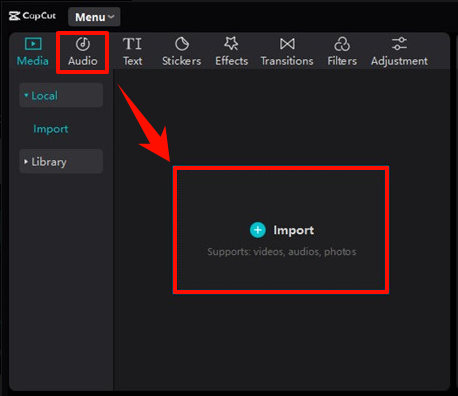Open the Menu dropdown

(94, 17)
